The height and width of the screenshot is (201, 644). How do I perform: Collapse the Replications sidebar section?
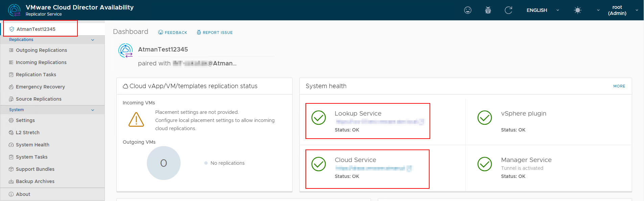(x=93, y=40)
